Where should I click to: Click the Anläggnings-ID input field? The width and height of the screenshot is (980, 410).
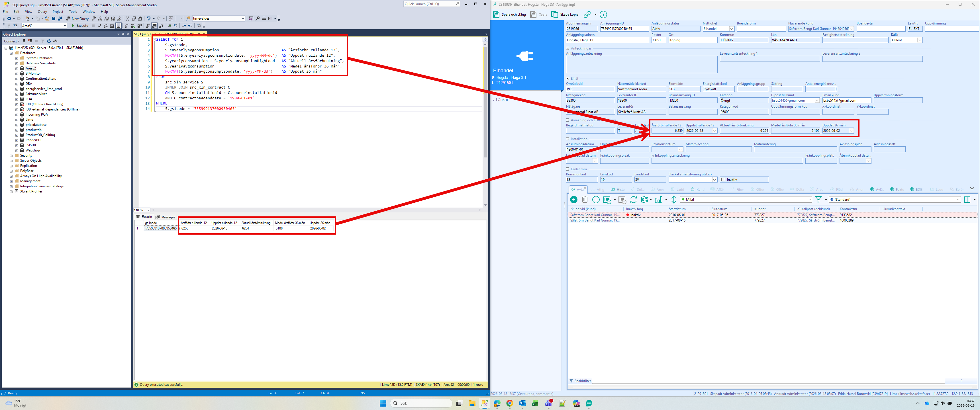point(624,29)
